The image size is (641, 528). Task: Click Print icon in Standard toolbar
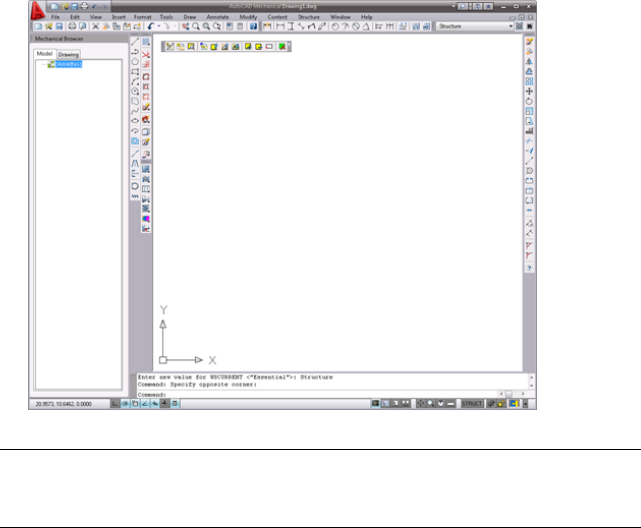(72, 26)
